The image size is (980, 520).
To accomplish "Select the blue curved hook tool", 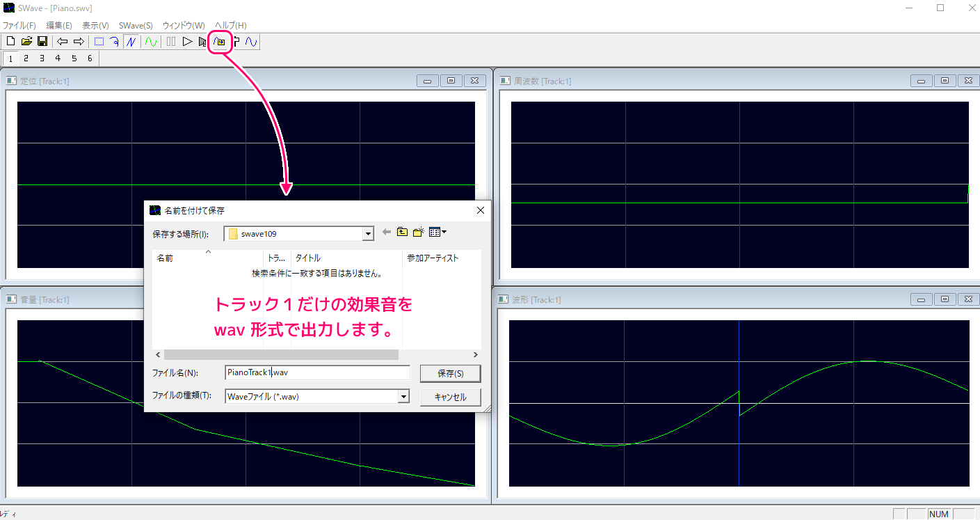I will pyautogui.click(x=115, y=42).
